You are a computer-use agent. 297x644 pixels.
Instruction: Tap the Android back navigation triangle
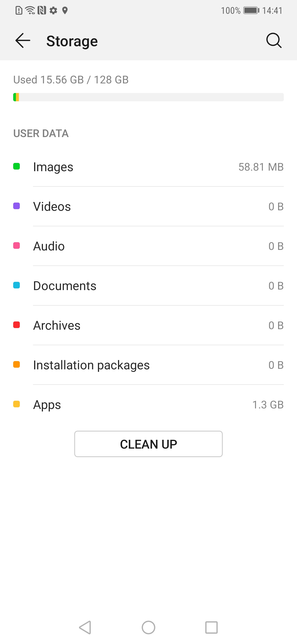[x=85, y=627]
